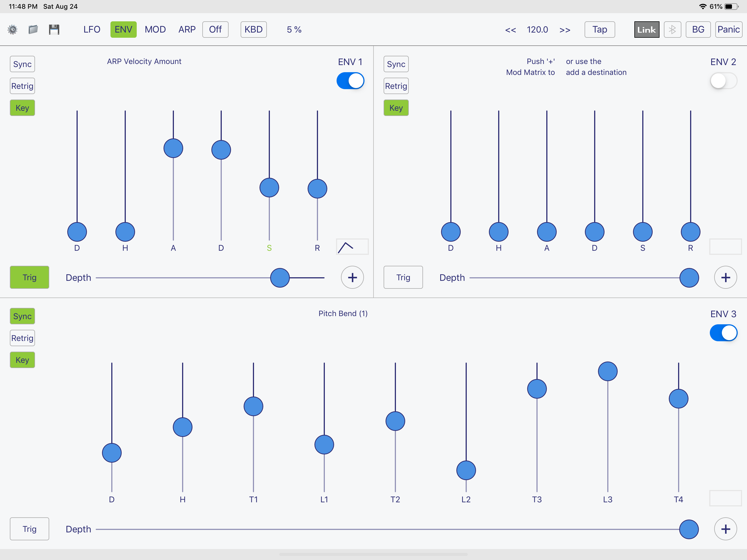
Task: Decrease tempo with the << button
Action: pos(510,30)
